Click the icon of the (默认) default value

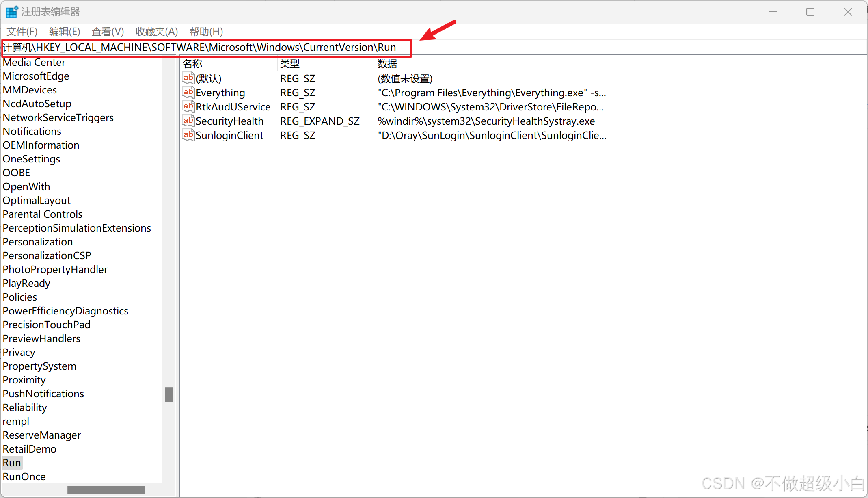(x=188, y=78)
